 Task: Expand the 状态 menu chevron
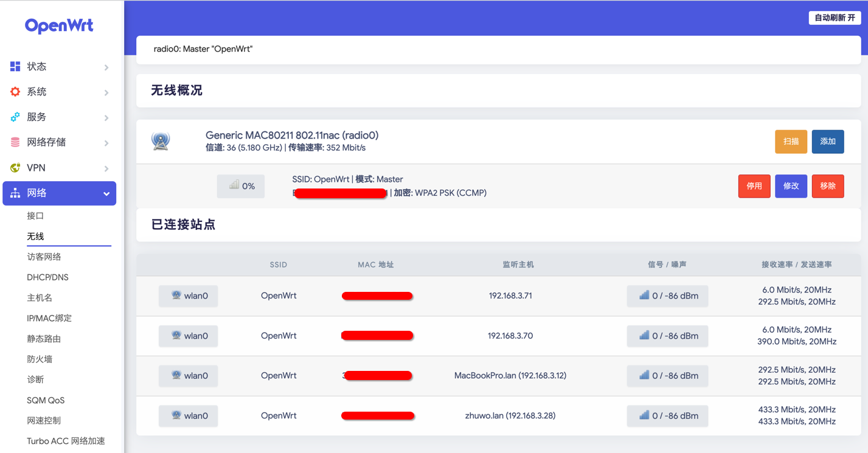[x=106, y=67]
